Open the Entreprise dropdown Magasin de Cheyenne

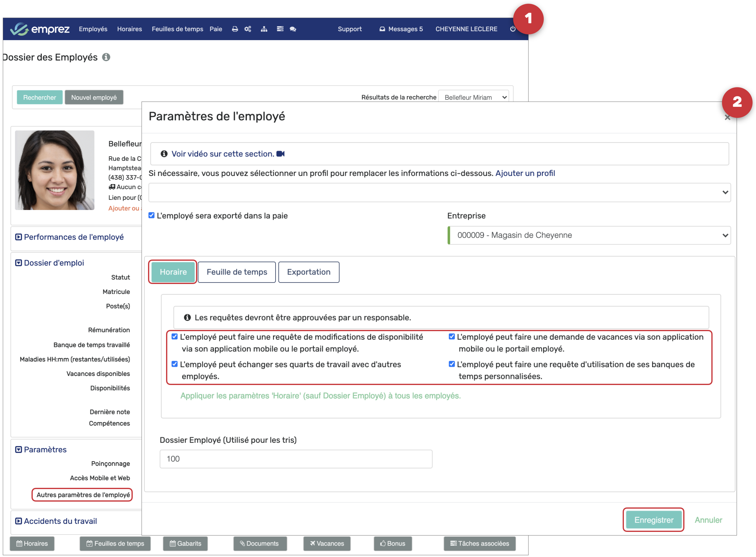[590, 235]
